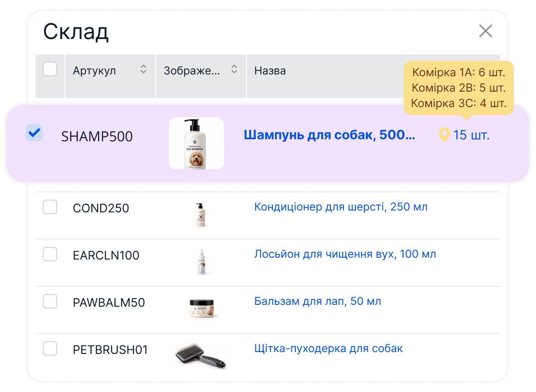Click the EARCLN100 lotion bottle thumbnail
Screen dimensions: 536x392
(x=202, y=261)
